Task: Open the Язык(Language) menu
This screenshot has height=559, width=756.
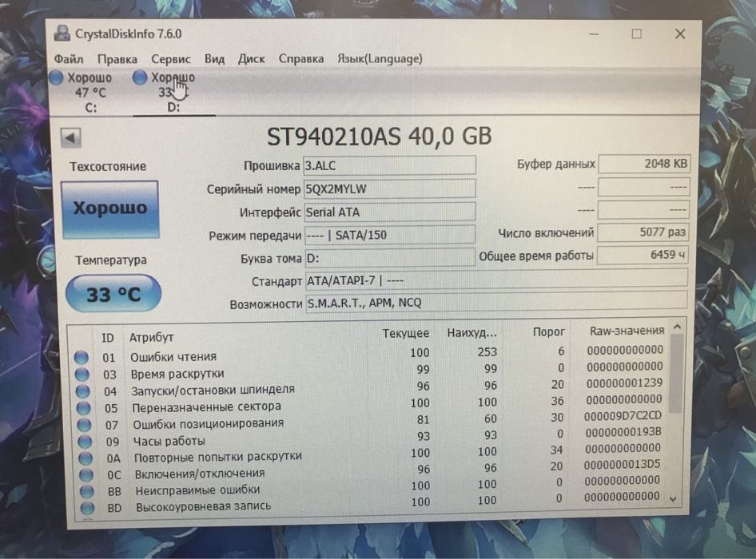Action: pos(380,59)
